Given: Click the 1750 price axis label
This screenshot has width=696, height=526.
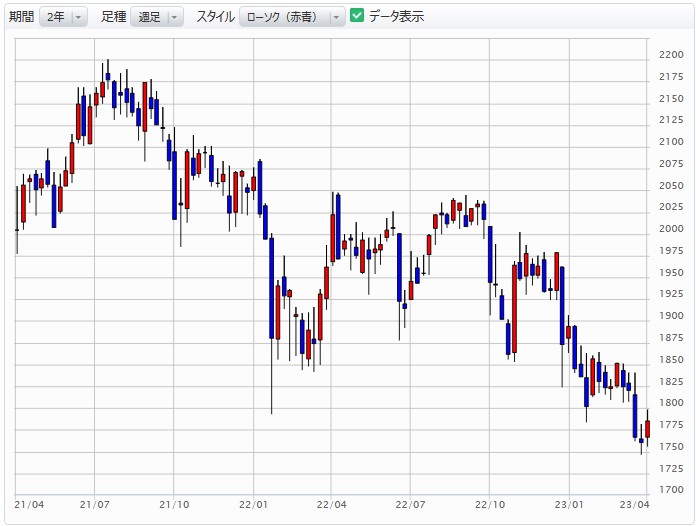Looking at the screenshot, I should 671,447.
